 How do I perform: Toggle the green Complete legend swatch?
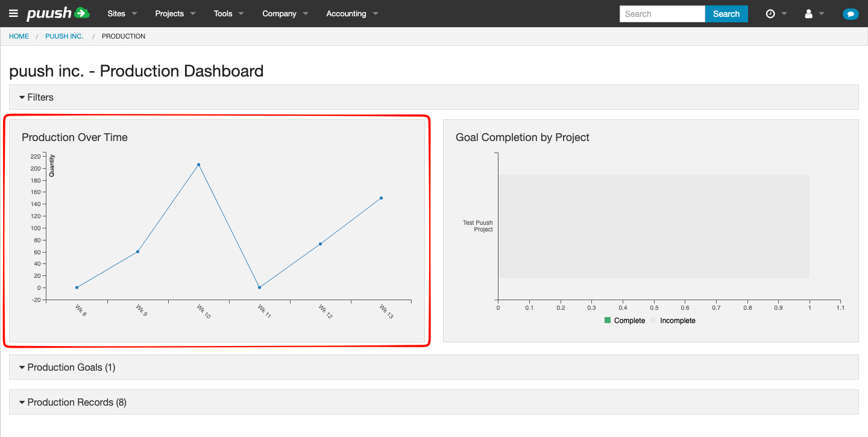608,321
